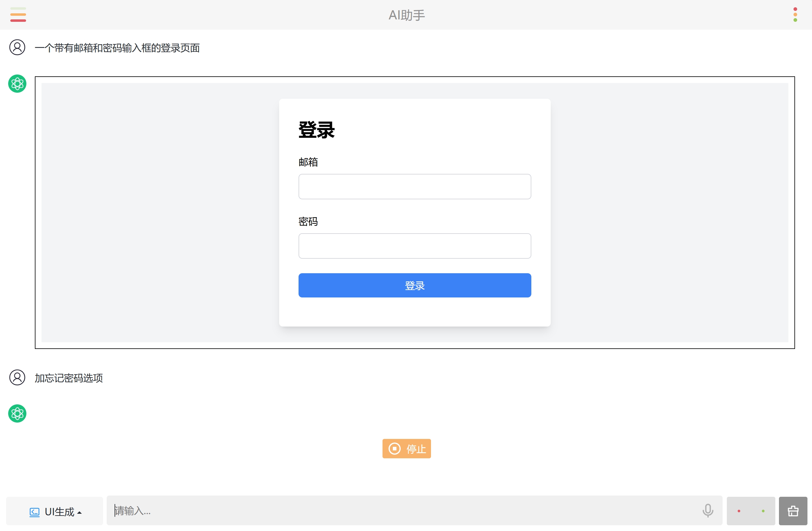Focus the 密码 password input field
Image resolution: width=812 pixels, height=531 pixels.
click(x=414, y=246)
